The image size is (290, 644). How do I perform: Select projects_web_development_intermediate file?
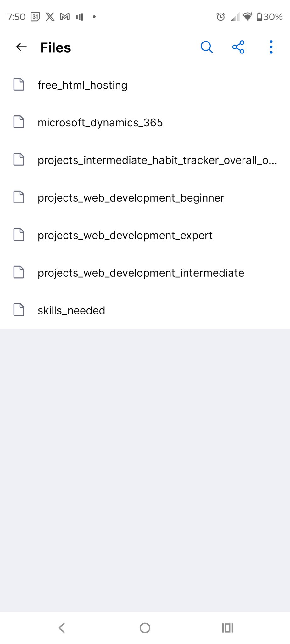tap(141, 273)
